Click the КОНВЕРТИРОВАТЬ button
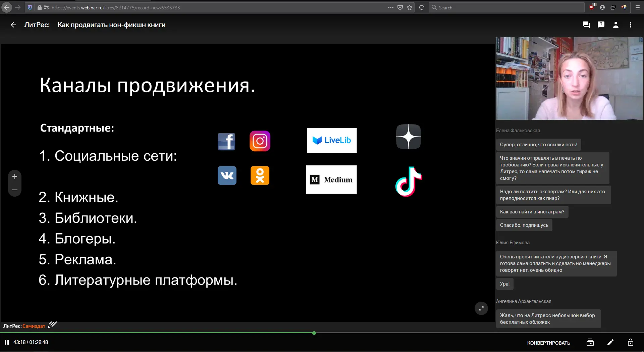Viewport: 644px width, 352px height. pyautogui.click(x=548, y=343)
